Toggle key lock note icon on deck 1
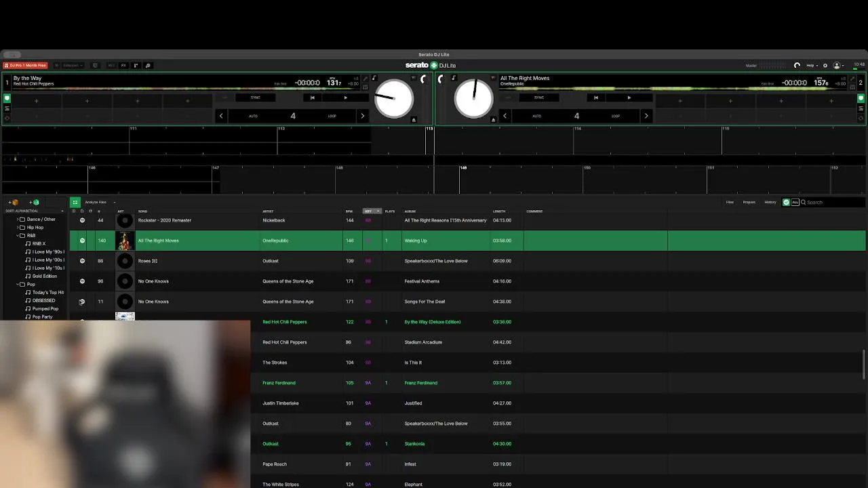 pos(374,78)
